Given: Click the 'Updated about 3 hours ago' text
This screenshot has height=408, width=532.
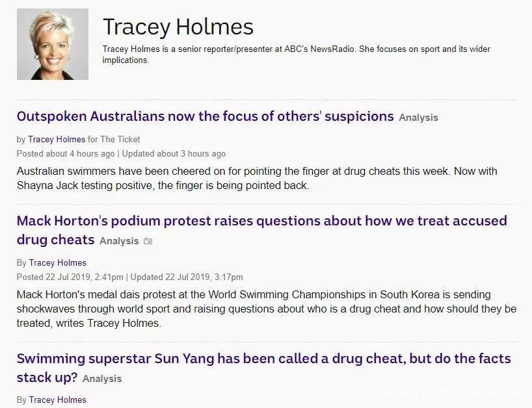Looking at the screenshot, I should (x=174, y=153).
